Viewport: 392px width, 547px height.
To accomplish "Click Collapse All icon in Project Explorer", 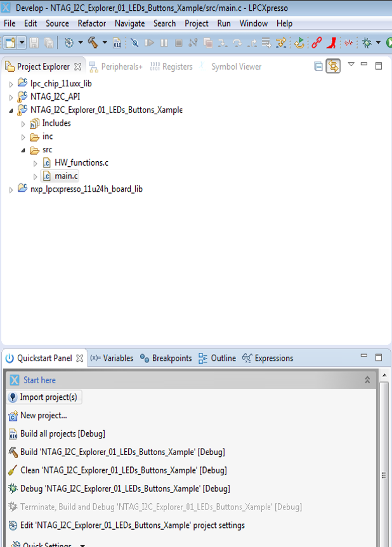I will click(x=318, y=66).
